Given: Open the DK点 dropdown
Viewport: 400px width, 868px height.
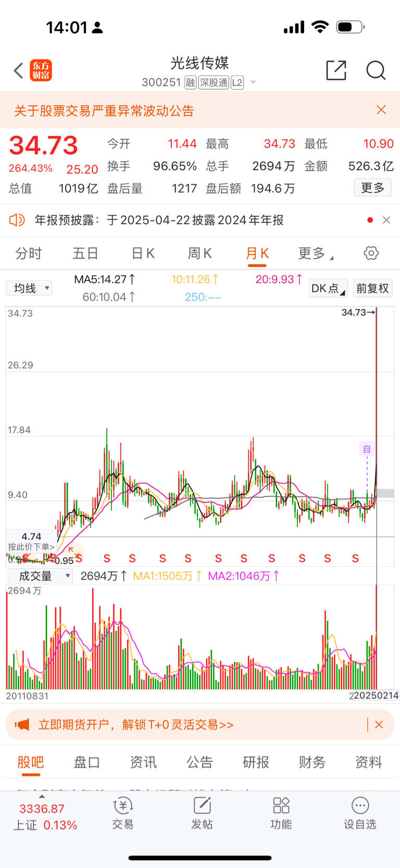Looking at the screenshot, I should [328, 288].
